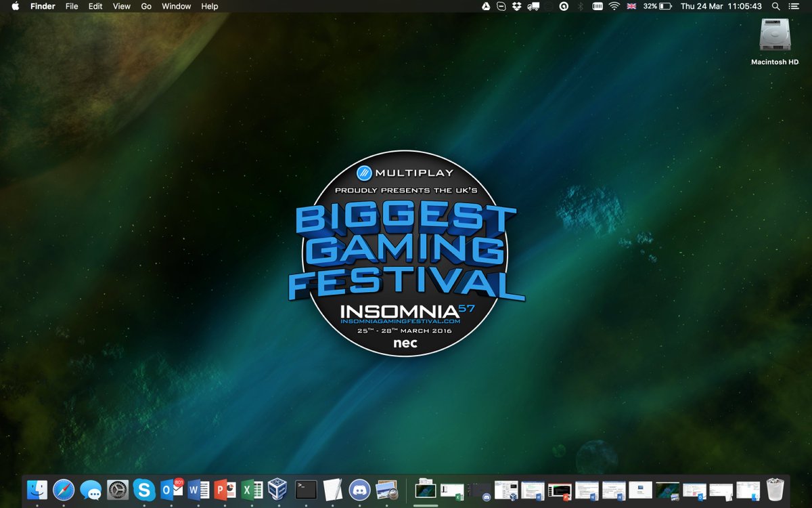Restore the minimized VirtualBox window thumbnail
The image size is (812, 508).
coord(506,490)
